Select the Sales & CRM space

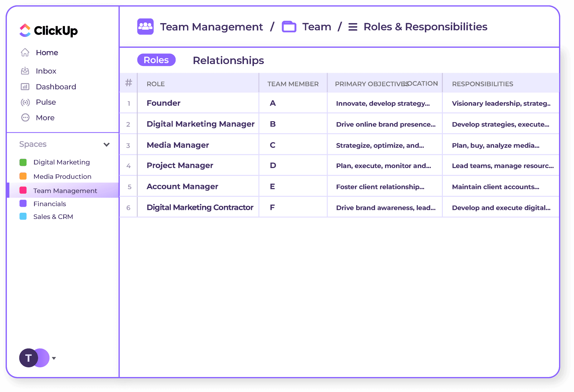[53, 216]
